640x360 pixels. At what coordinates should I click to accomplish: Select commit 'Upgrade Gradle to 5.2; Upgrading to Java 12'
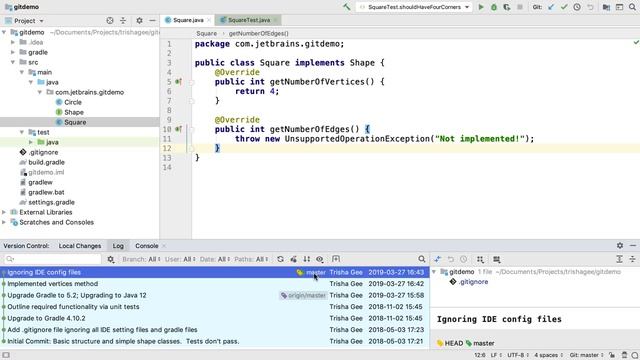click(215, 295)
